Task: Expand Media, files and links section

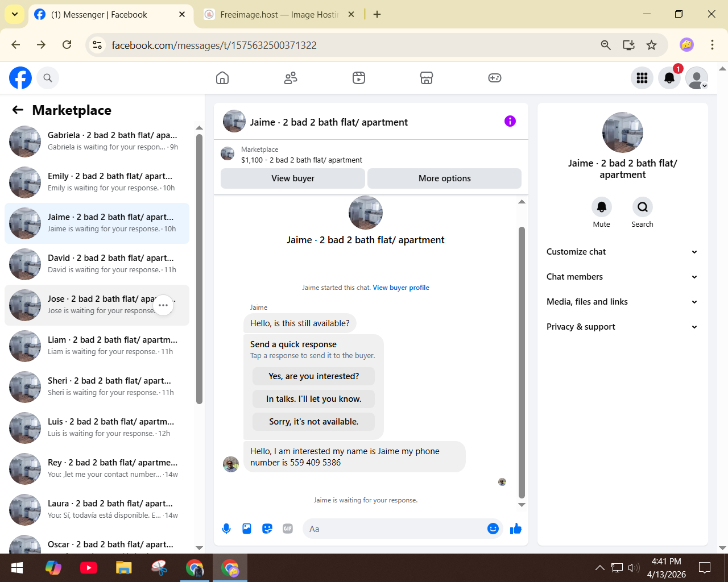Action: 622,302
